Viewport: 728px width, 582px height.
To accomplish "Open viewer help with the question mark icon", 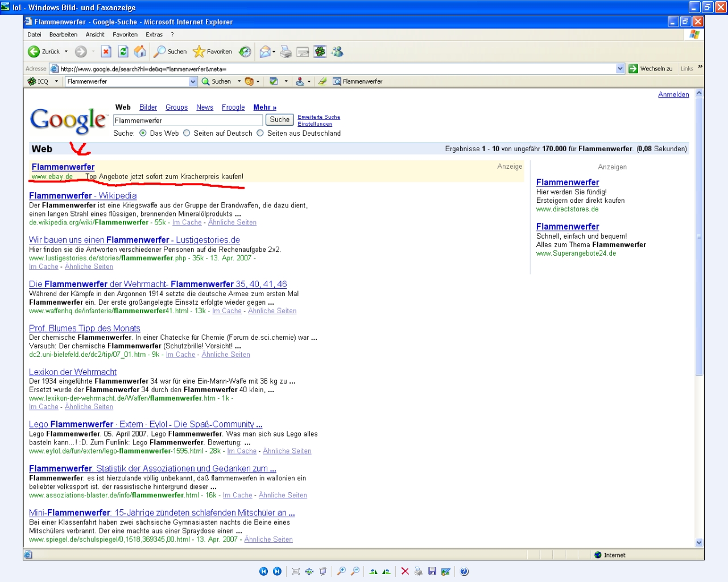I will coord(464,571).
